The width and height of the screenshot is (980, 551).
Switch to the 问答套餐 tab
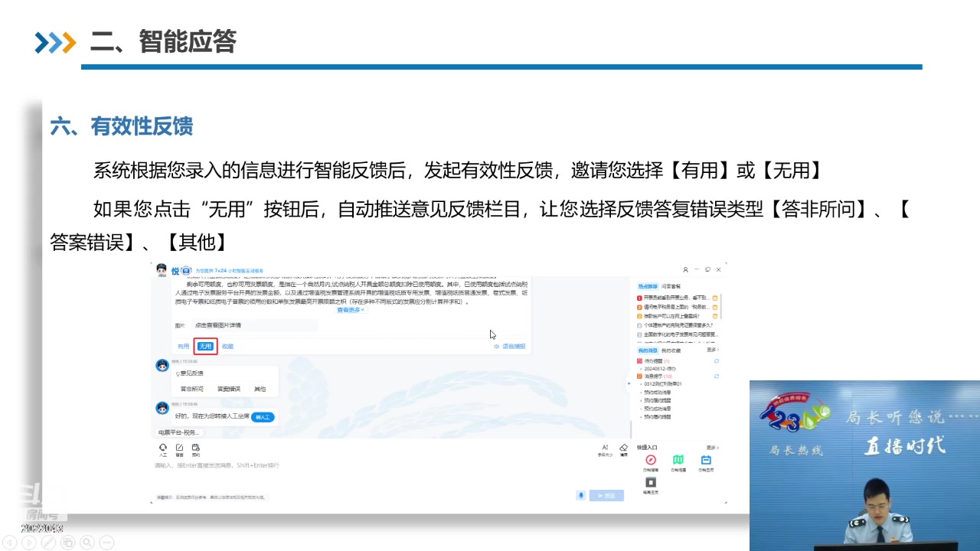pyautogui.click(x=671, y=285)
